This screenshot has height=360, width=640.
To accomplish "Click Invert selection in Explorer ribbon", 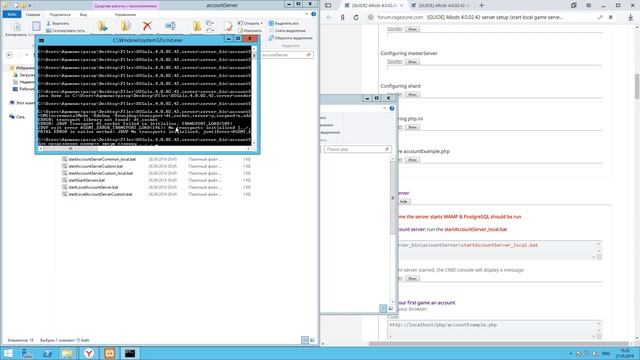I will coord(290,38).
